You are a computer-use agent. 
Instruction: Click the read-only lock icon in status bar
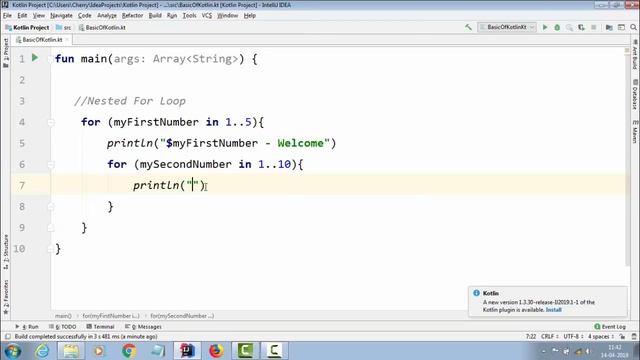coord(622,337)
